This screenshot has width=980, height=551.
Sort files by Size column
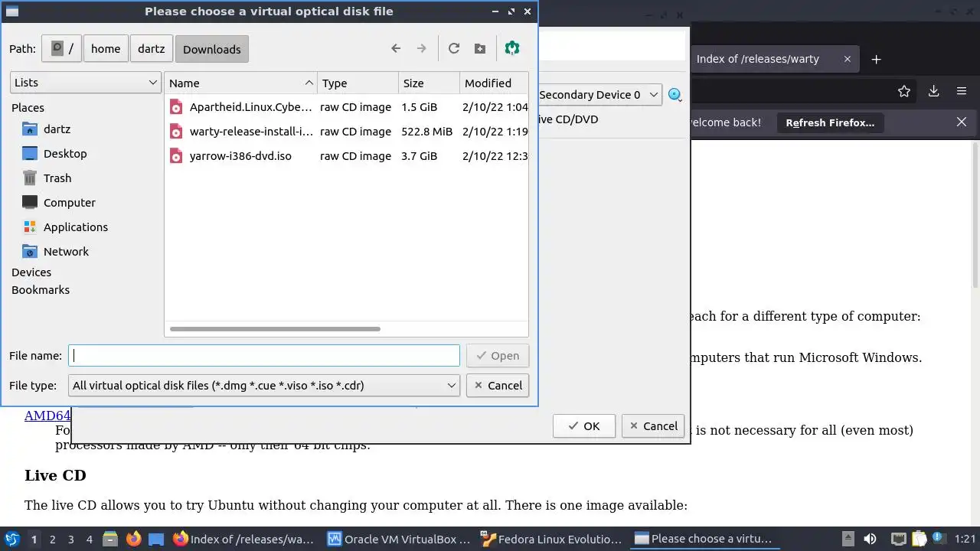pyautogui.click(x=429, y=83)
